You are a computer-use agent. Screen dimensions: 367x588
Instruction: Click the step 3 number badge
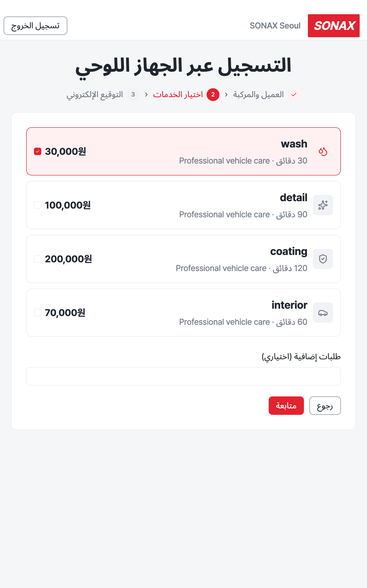coord(133,95)
